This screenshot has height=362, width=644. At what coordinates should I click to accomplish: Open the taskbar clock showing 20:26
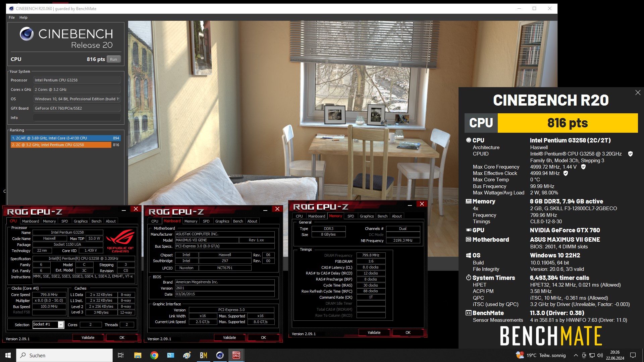tap(615, 355)
